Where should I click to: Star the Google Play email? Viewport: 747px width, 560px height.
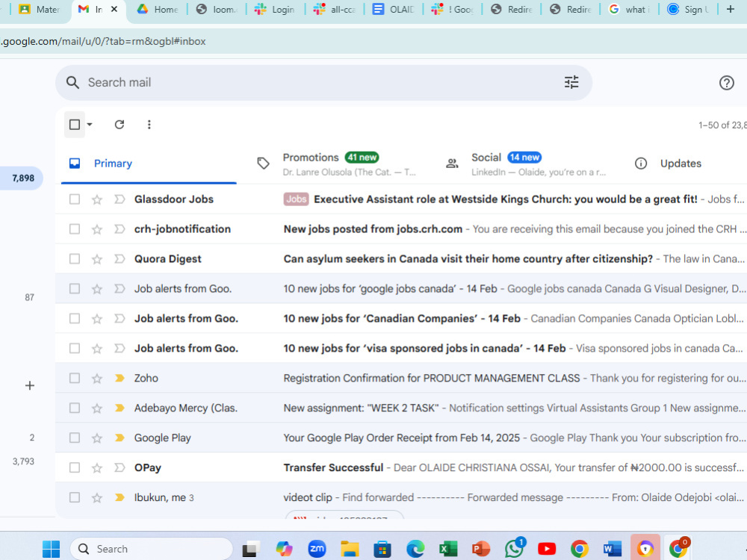point(97,438)
